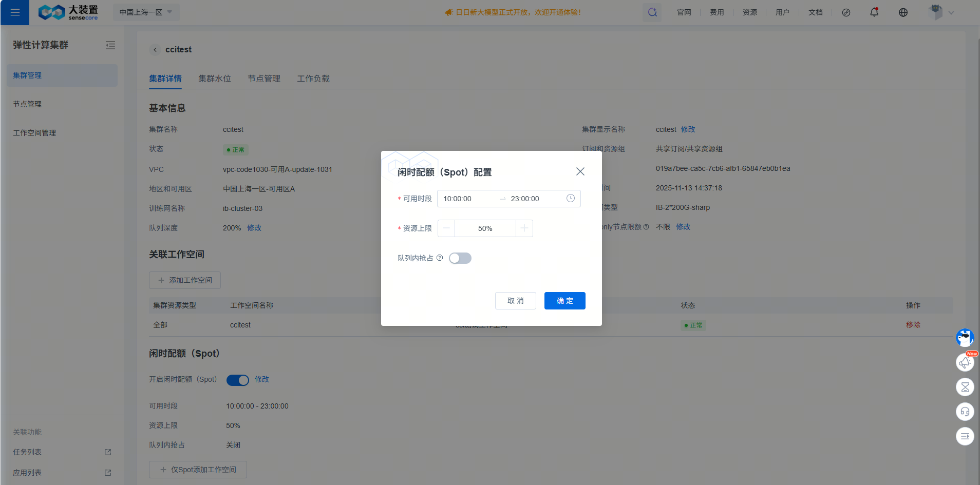Screen dimensions: 980x485
Task: Open the 中国上海一区 region dropdown
Action: [146, 12]
